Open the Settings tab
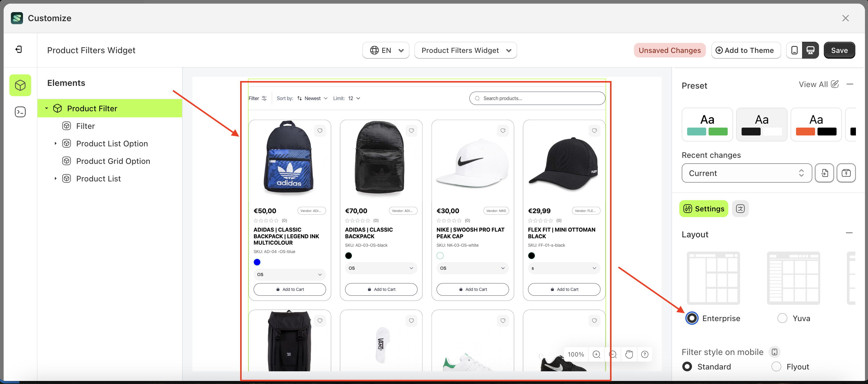 click(703, 209)
